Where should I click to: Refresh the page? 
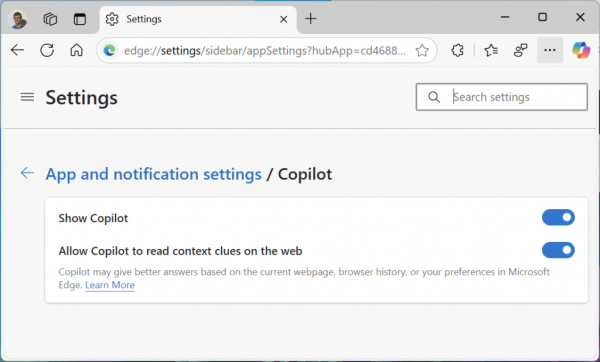tap(47, 50)
